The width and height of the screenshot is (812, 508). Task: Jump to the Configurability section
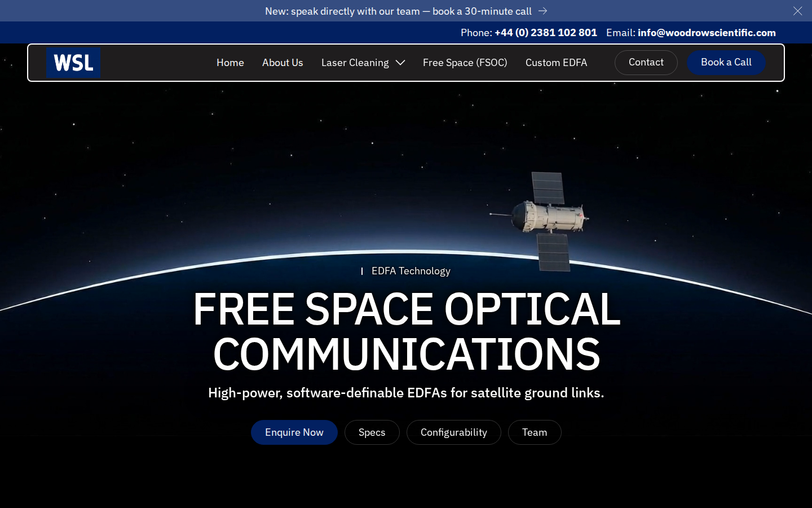coord(454,432)
